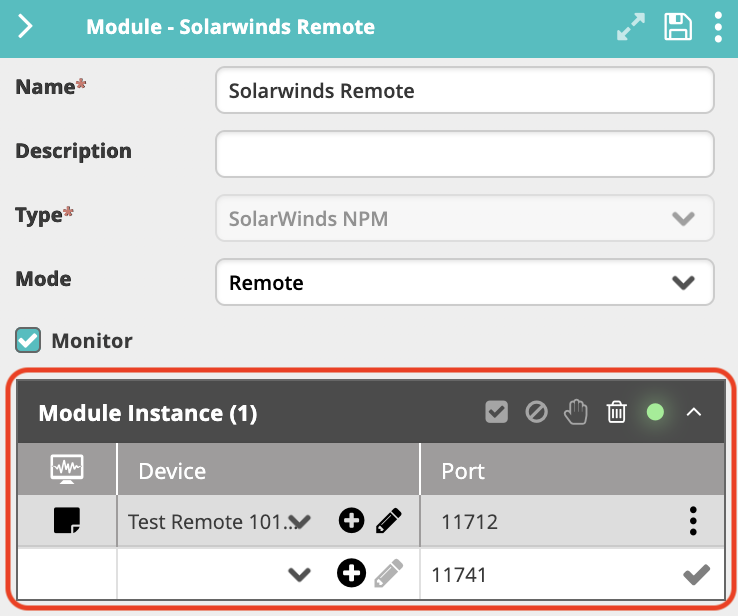Open the header three-dot options menu
The height and width of the screenshot is (616, 738).
click(718, 27)
